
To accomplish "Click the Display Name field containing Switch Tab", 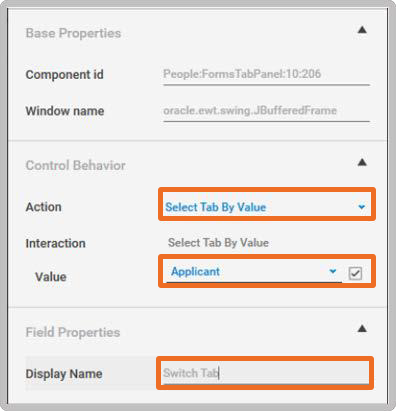I will click(x=266, y=373).
